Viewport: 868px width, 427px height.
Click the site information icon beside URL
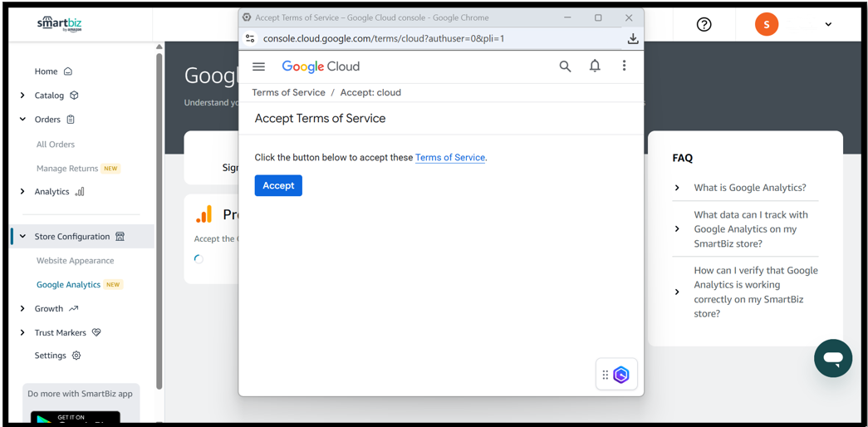(x=250, y=38)
